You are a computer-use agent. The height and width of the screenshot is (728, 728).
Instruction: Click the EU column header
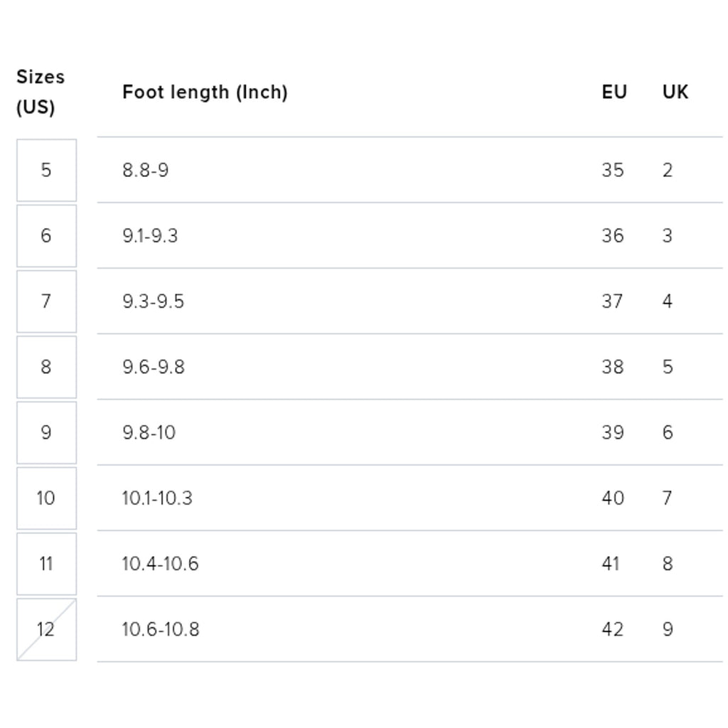[x=614, y=92]
